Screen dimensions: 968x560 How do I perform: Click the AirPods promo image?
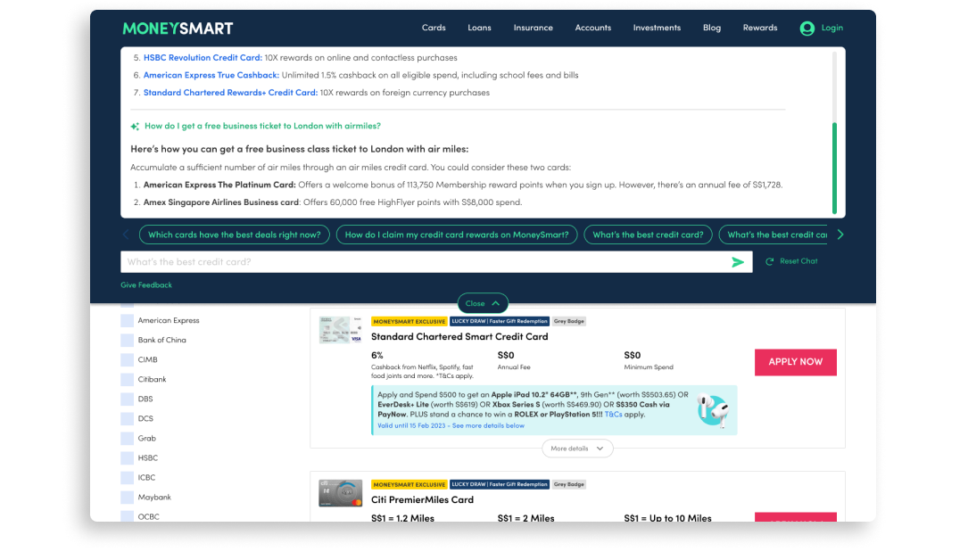tap(713, 409)
